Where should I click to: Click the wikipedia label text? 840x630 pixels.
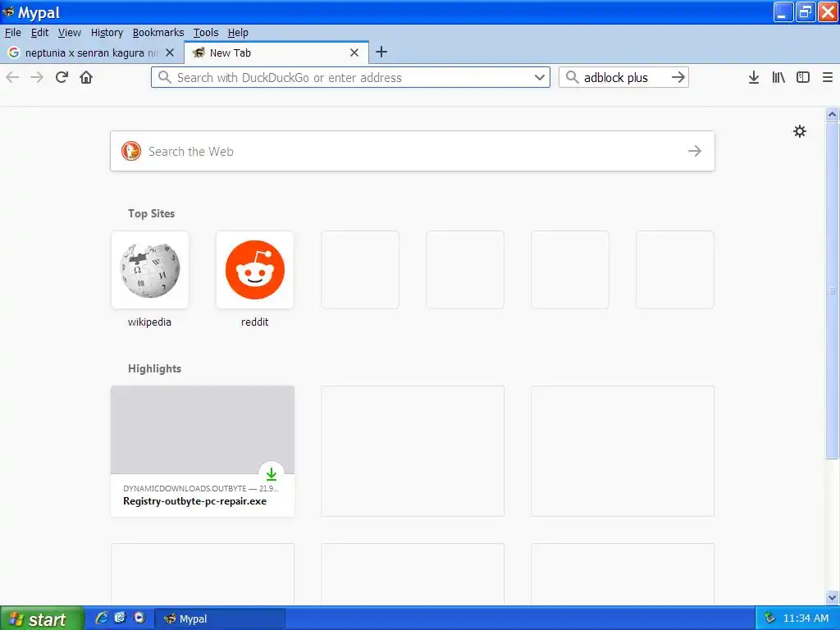point(149,322)
